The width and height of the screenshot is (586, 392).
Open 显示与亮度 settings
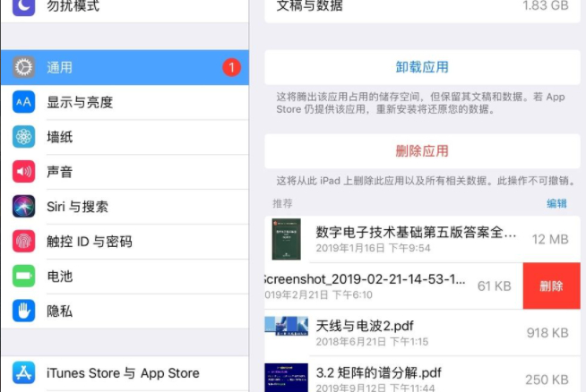click(x=125, y=102)
